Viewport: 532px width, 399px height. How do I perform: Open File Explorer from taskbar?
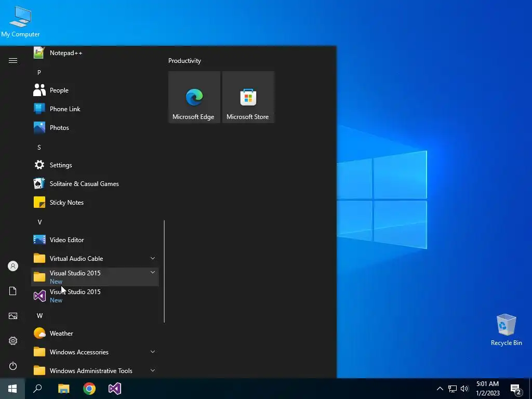tap(63, 389)
